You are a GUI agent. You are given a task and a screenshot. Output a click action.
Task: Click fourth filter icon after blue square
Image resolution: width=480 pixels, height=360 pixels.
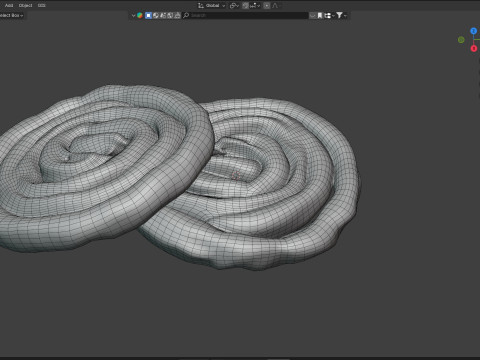(x=170, y=15)
